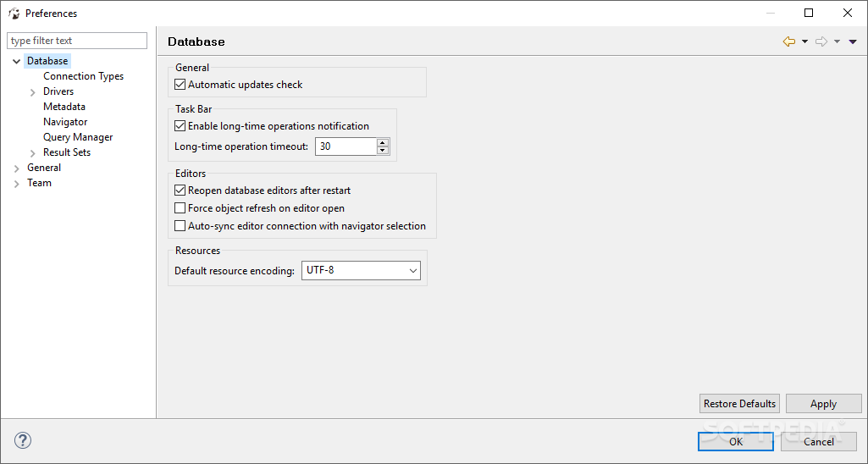Open Metadata preferences page
Screen dimensions: 868x464
click(64, 107)
